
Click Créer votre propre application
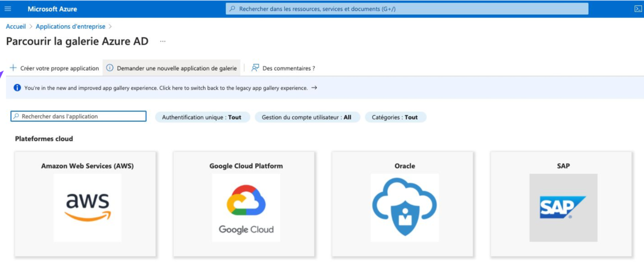(54, 68)
